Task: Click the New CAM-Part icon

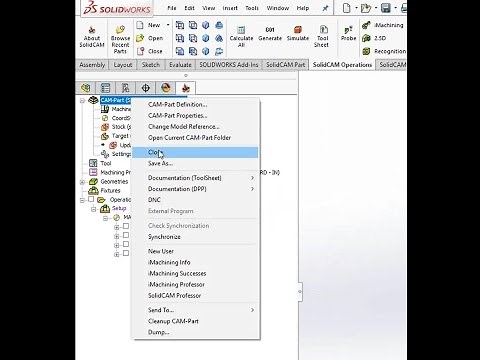Action: (x=140, y=25)
